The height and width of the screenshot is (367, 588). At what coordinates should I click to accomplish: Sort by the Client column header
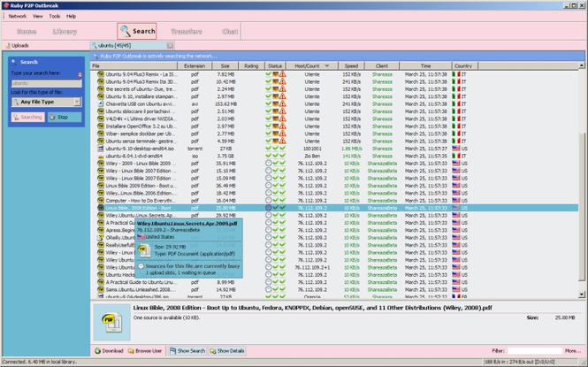(382, 65)
